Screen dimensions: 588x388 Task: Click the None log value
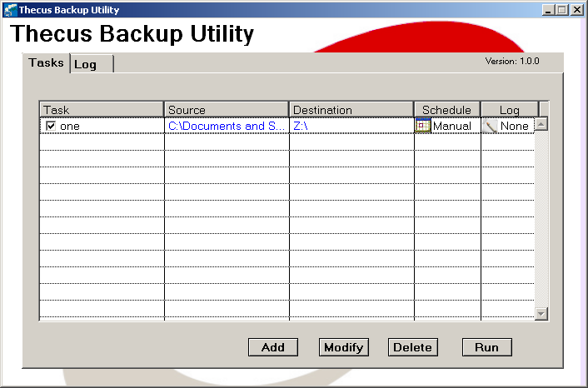tap(514, 126)
